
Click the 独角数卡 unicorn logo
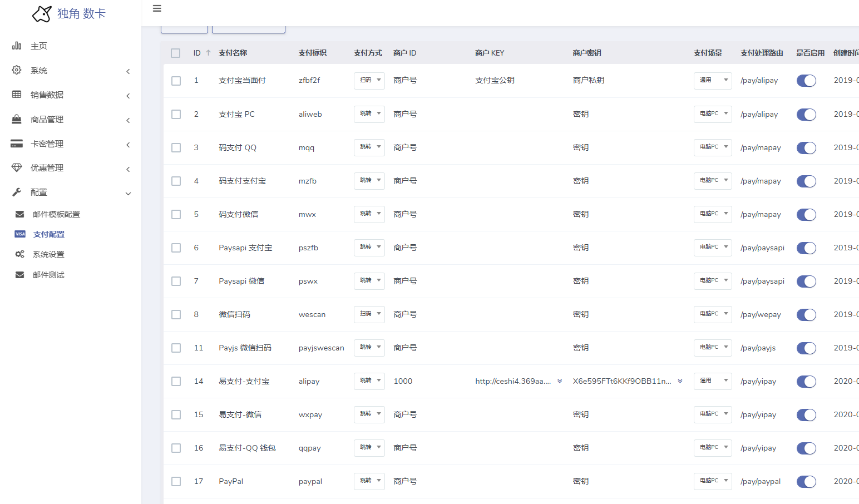(x=42, y=14)
